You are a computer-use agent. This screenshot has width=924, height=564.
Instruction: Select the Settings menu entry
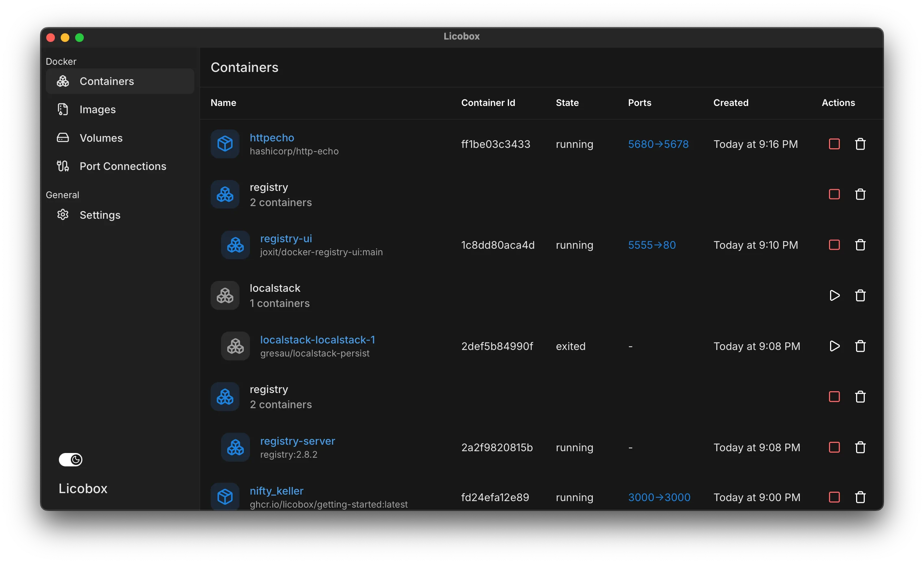click(100, 215)
